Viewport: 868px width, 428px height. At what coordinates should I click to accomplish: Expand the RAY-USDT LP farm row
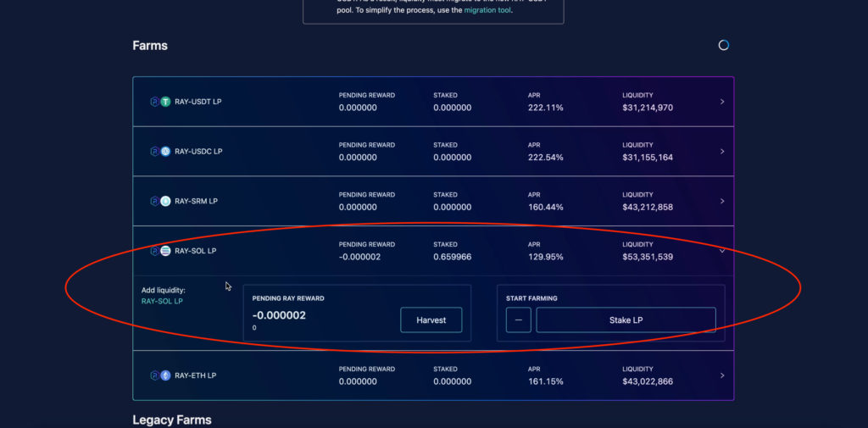722,102
